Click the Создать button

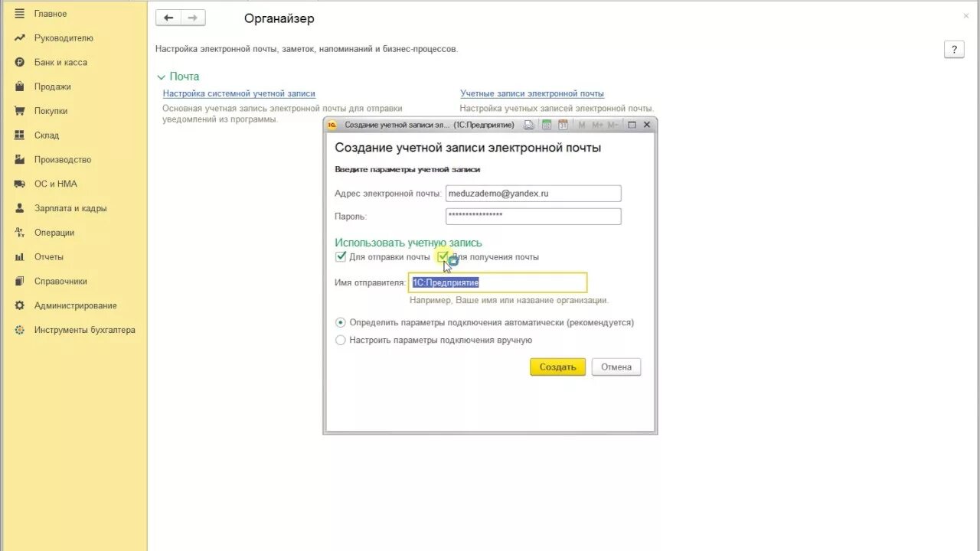(x=557, y=367)
